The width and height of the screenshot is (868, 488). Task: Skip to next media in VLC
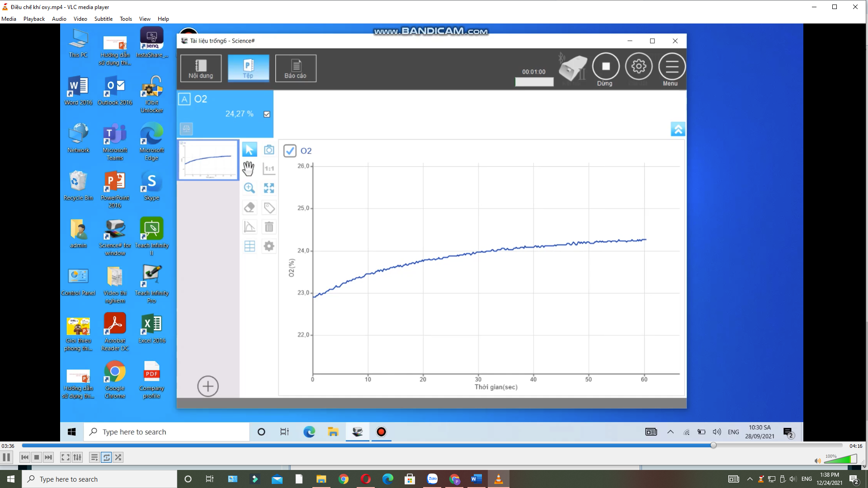click(x=48, y=457)
